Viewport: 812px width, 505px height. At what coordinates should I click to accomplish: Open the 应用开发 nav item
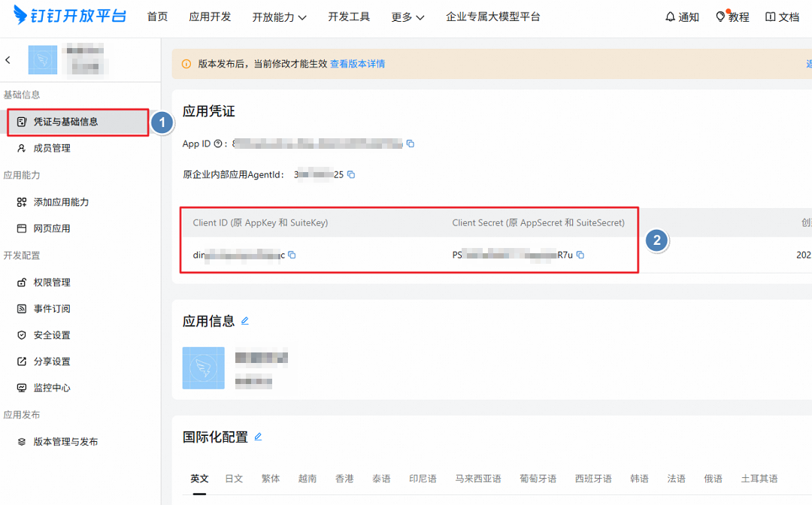click(210, 17)
